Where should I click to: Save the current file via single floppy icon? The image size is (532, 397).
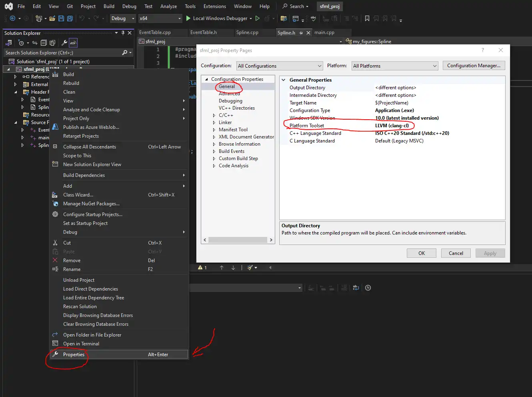coord(61,18)
